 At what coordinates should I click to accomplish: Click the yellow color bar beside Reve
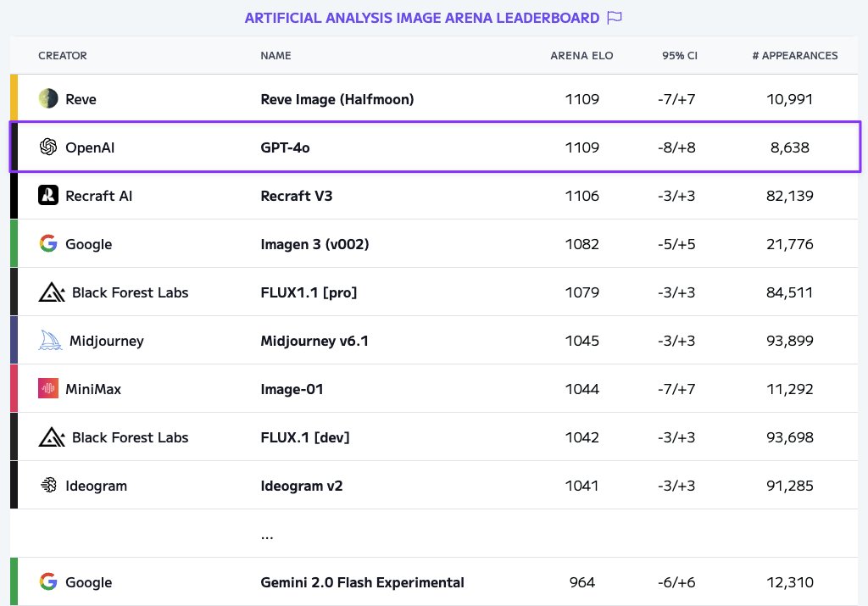click(x=14, y=98)
